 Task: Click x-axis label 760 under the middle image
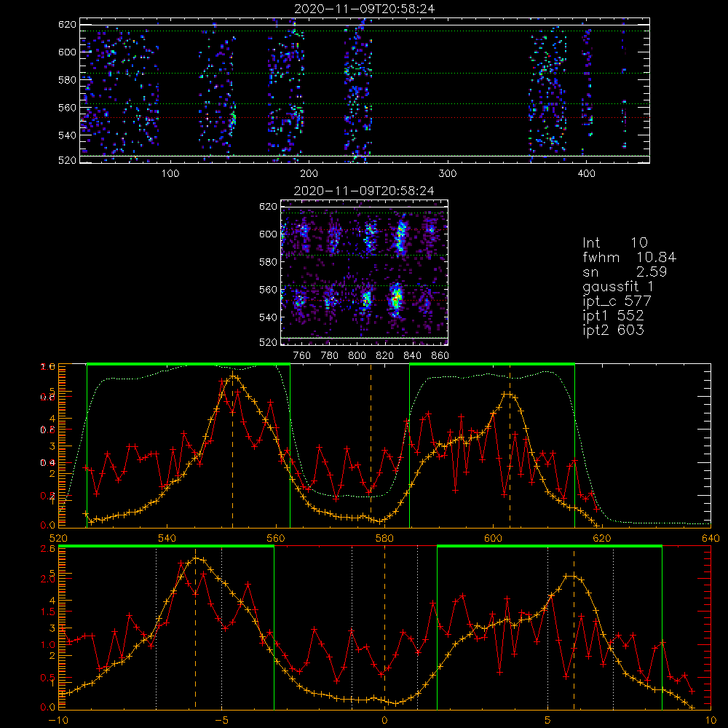point(302,356)
